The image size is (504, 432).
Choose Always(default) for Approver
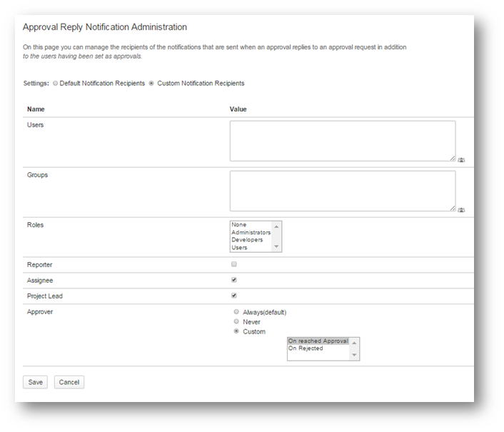237,312
